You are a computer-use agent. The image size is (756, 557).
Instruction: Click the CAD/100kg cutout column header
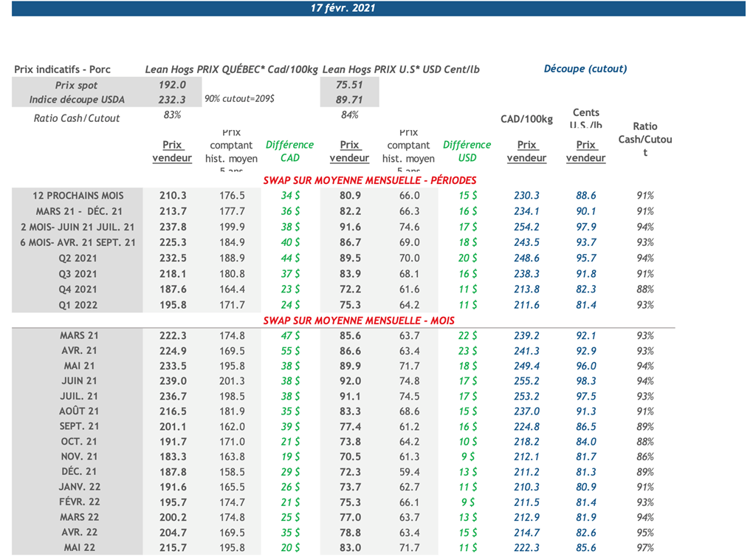(x=527, y=120)
